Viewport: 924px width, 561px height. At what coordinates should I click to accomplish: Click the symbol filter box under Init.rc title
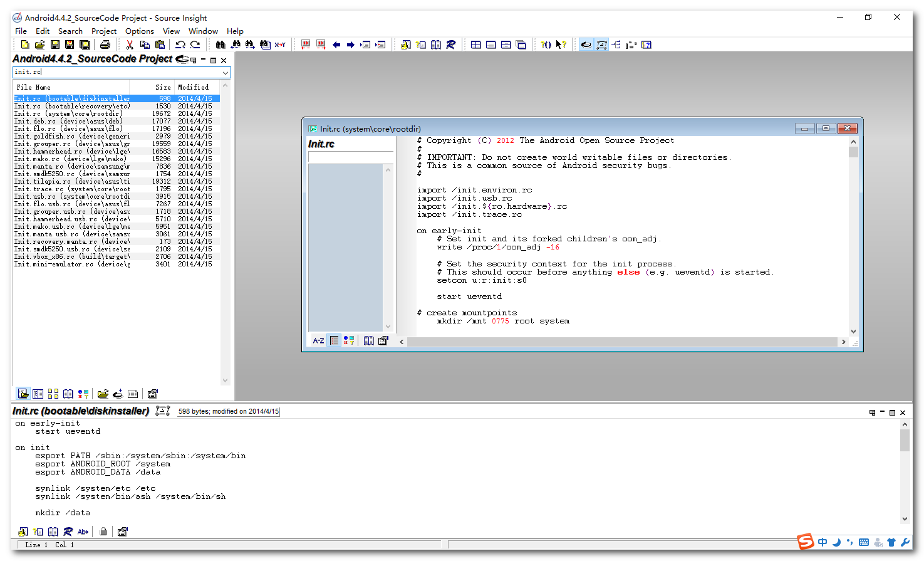click(x=351, y=157)
